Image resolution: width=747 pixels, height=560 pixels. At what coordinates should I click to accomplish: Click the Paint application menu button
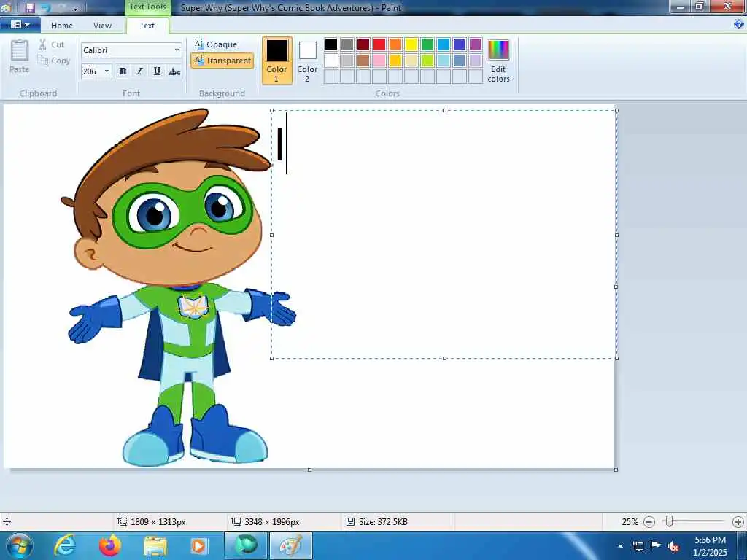20,25
